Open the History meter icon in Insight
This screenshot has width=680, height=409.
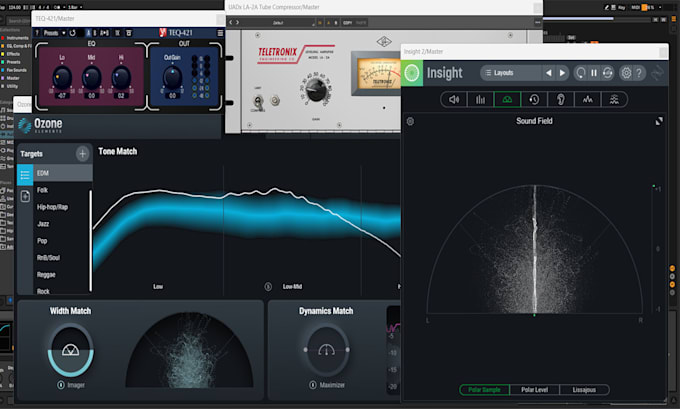(534, 99)
